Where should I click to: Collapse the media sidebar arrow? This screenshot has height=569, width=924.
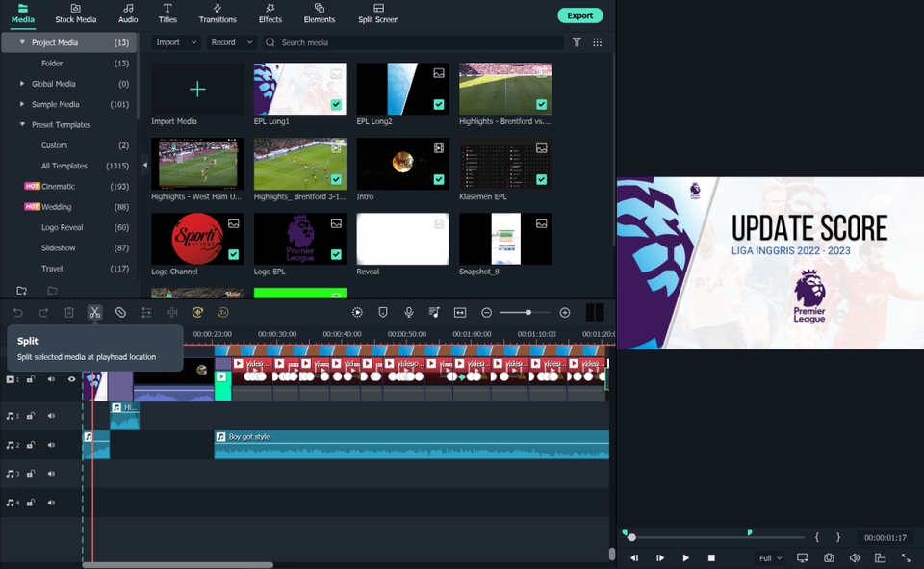145,165
